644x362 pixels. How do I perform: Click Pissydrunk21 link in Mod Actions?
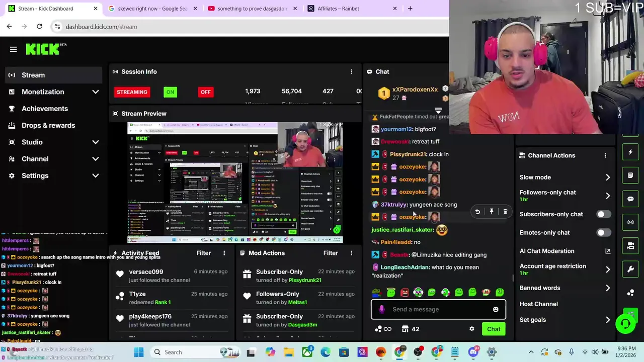(x=305, y=280)
